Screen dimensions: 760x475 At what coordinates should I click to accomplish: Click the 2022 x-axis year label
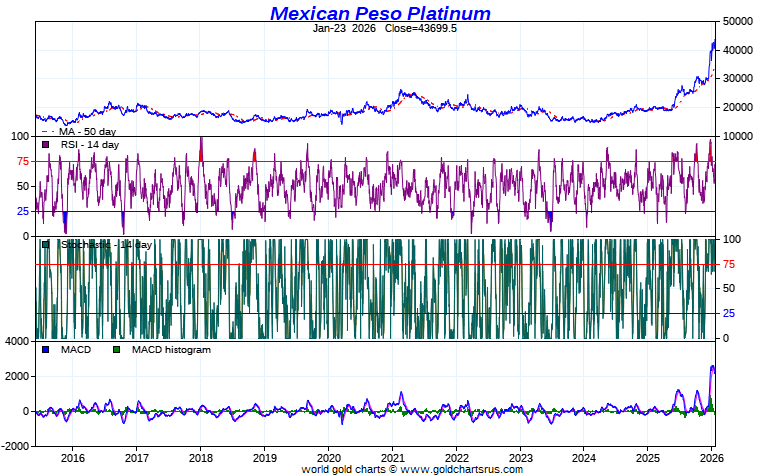click(x=457, y=458)
